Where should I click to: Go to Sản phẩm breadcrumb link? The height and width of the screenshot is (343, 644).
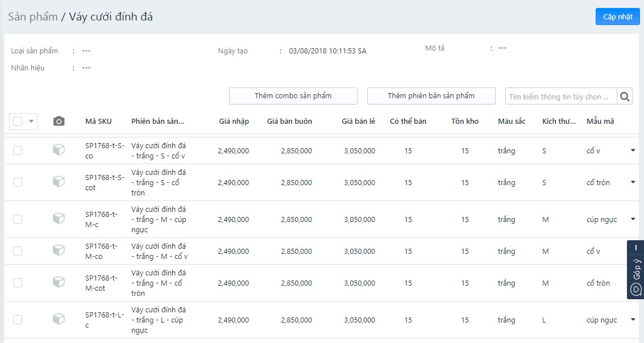coord(32,16)
